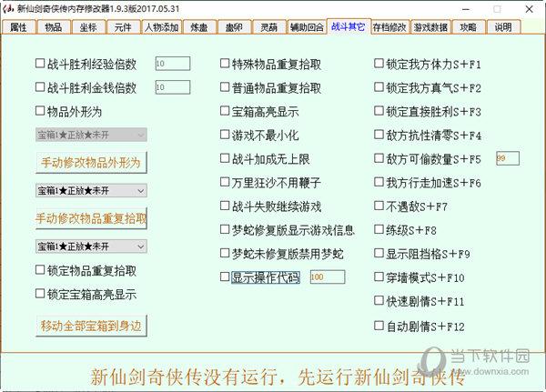Enable 战斗胜利经验倍数 checkbox
The width and height of the screenshot is (546, 392).
click(40, 64)
